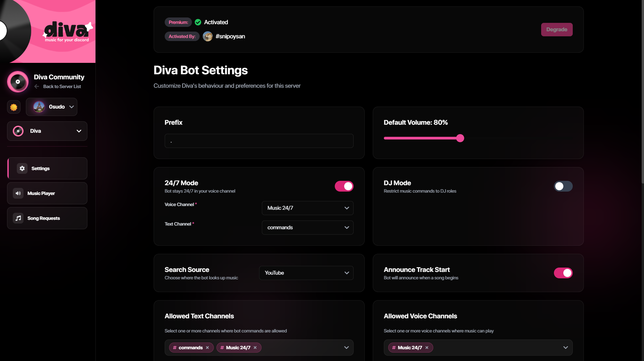The height and width of the screenshot is (361, 644).
Task: Click the green Activated checkmark icon
Action: point(198,22)
